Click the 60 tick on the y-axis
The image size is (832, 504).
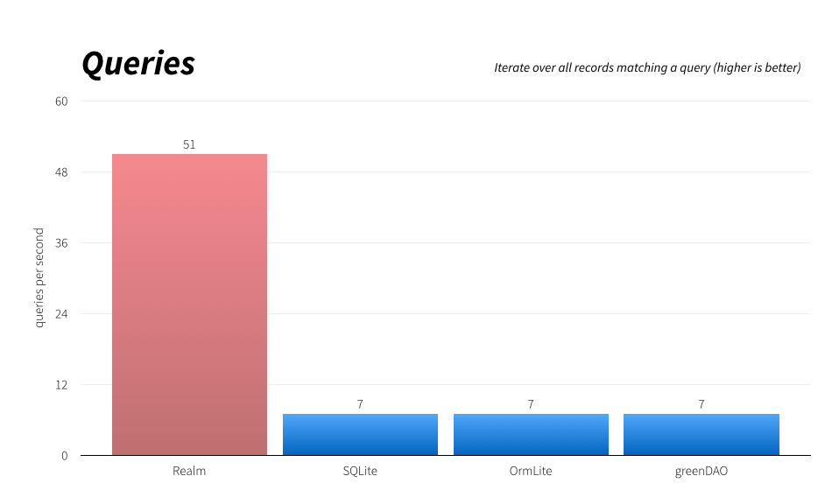coord(61,101)
